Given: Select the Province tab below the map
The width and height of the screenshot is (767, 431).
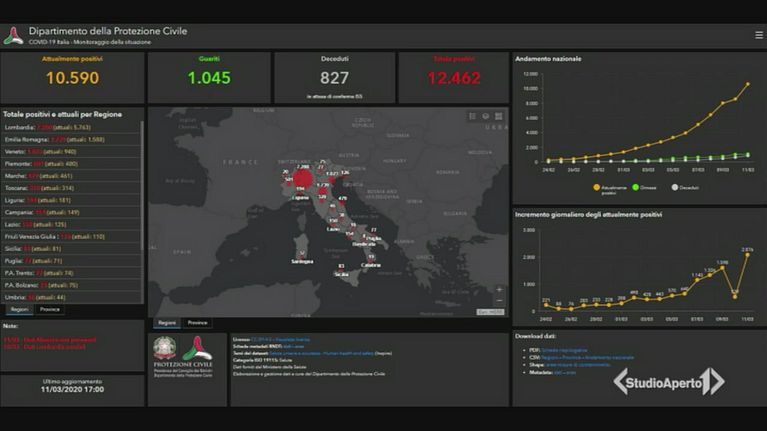Looking at the screenshot, I should 197,323.
